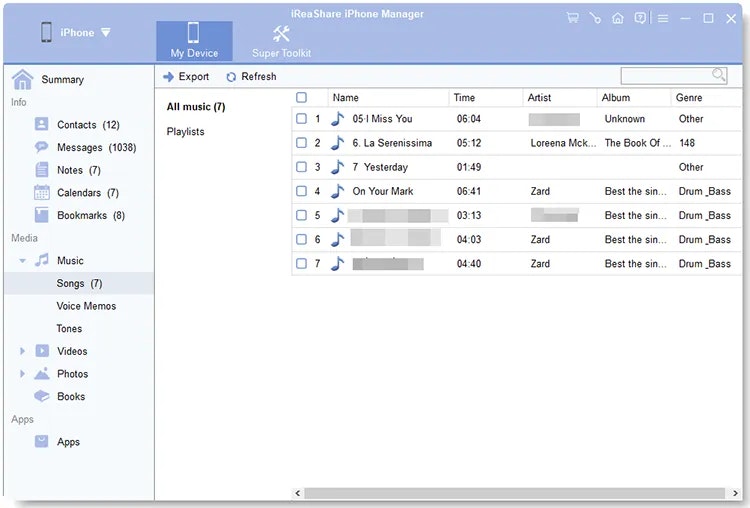
Task: Open the hamburger menu icon in title bar
Action: 663,18
